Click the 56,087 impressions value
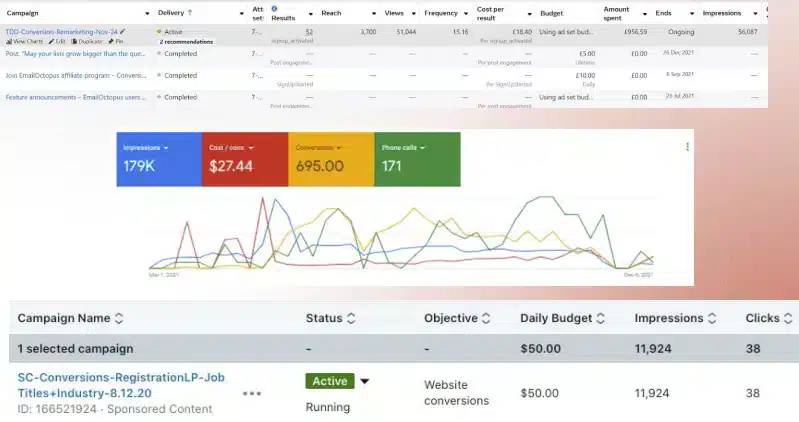The width and height of the screenshot is (799, 422). point(748,32)
